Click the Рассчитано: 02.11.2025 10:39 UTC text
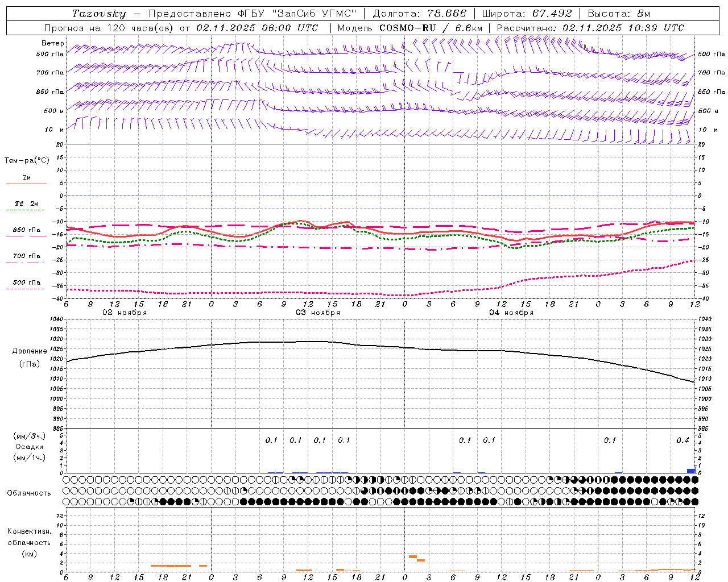728x582 pixels. pos(590,28)
